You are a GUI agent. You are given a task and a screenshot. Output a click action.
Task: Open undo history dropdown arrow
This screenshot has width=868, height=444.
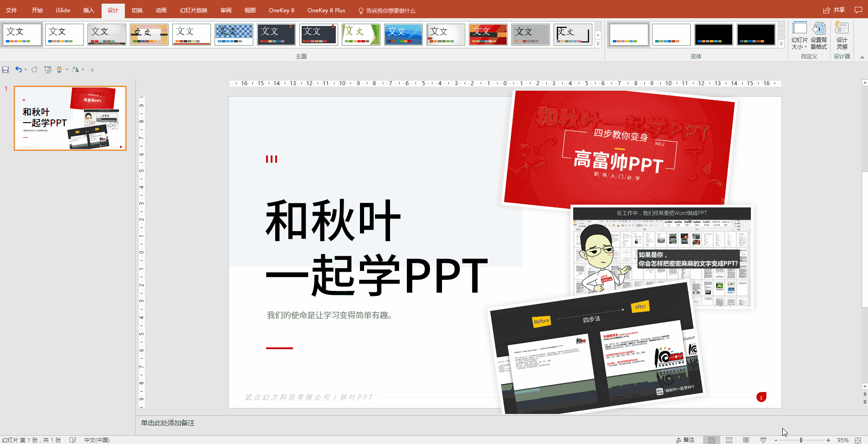click(26, 70)
